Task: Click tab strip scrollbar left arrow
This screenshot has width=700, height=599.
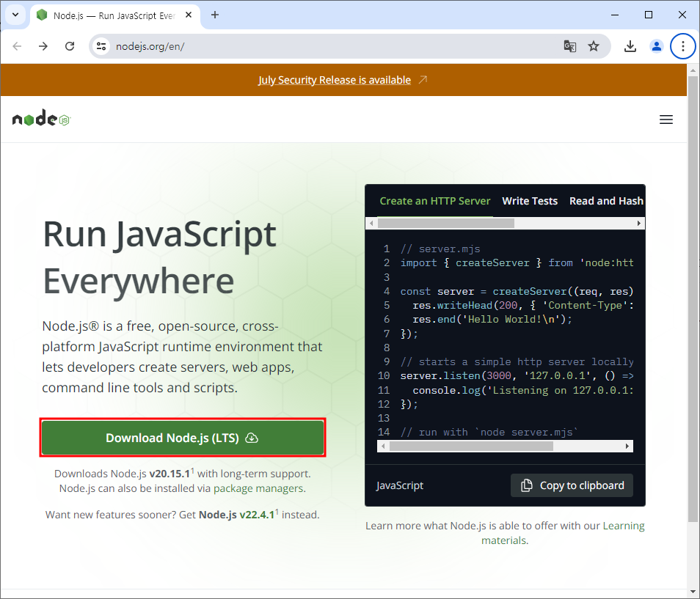Action: (x=371, y=223)
